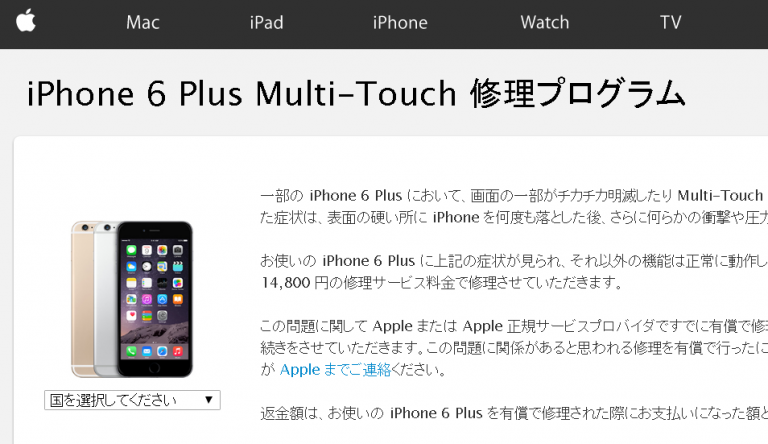
Task: Click the rear camera lens on gold iPhone
Action: click(85, 228)
